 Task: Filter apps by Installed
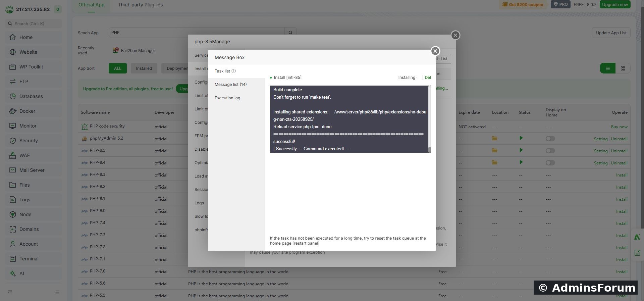[144, 68]
